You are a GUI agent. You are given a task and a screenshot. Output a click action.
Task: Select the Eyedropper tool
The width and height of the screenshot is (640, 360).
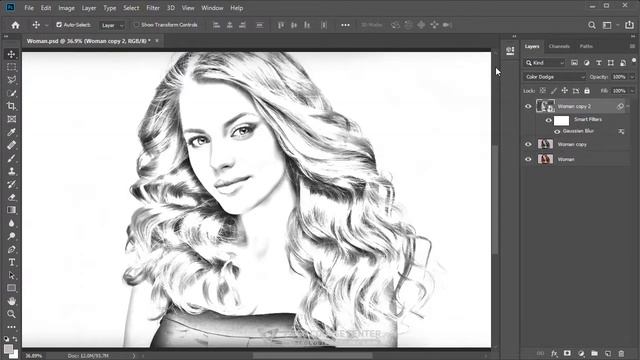11,132
